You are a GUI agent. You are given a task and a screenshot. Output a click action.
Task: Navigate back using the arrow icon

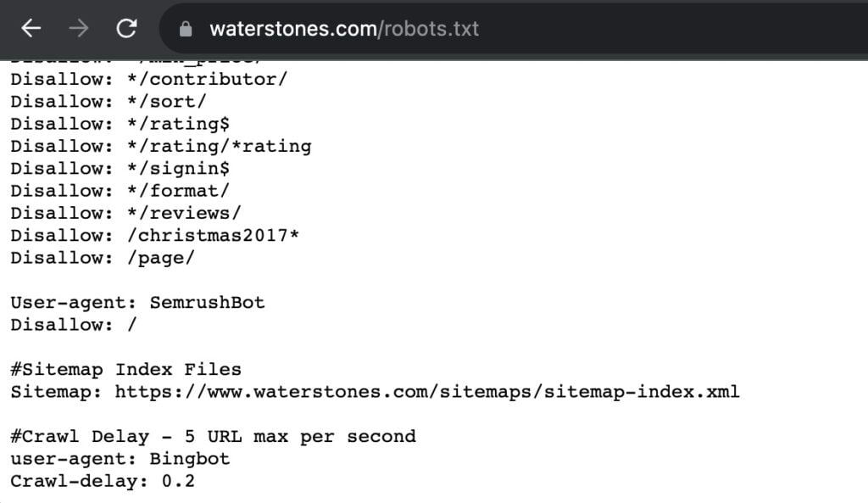31,28
